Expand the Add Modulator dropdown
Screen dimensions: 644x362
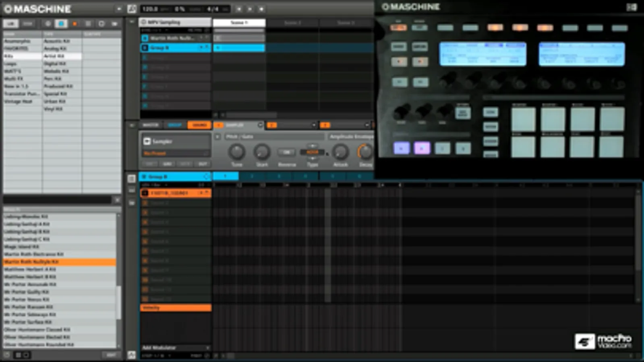click(176, 348)
